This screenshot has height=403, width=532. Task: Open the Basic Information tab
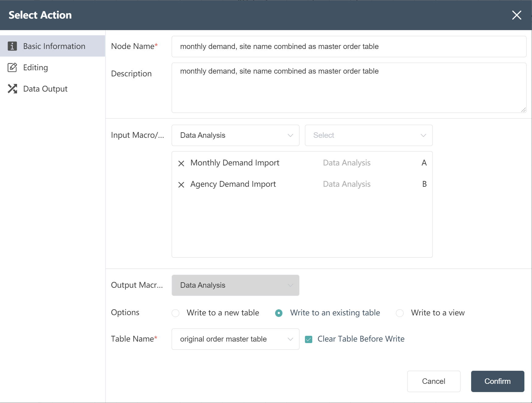(52, 46)
